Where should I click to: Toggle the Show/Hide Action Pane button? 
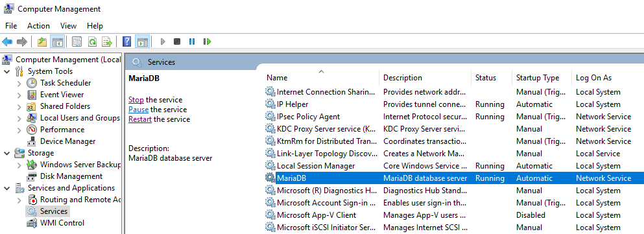(x=143, y=41)
